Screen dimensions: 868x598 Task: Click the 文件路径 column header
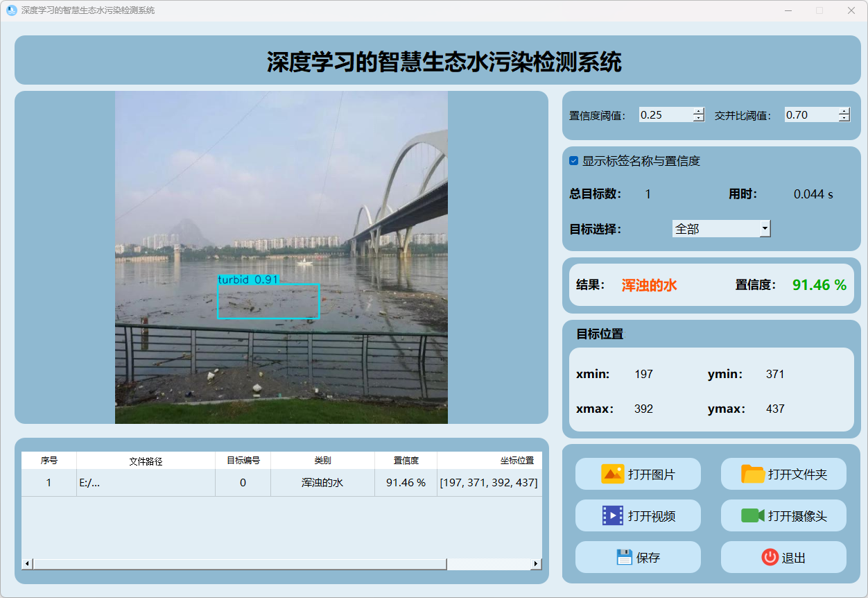point(146,461)
